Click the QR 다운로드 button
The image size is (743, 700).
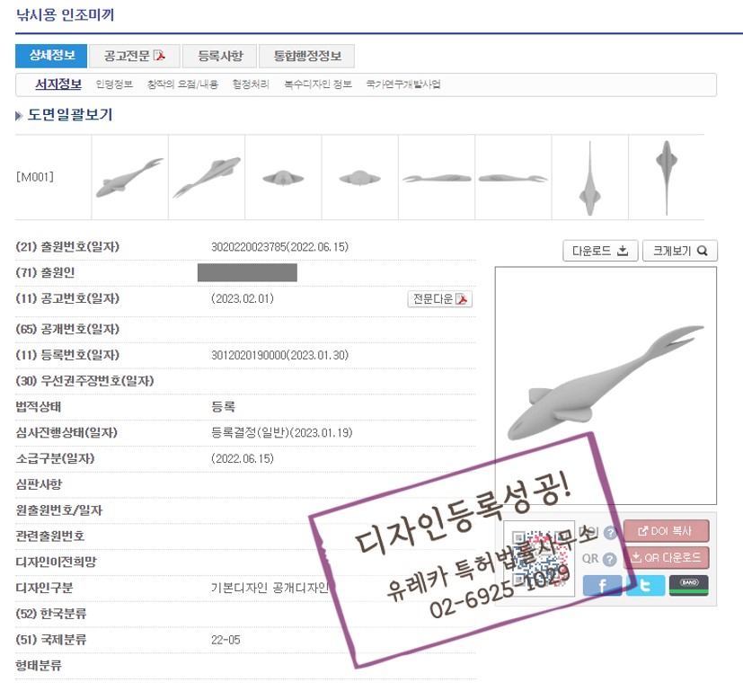coord(666,557)
